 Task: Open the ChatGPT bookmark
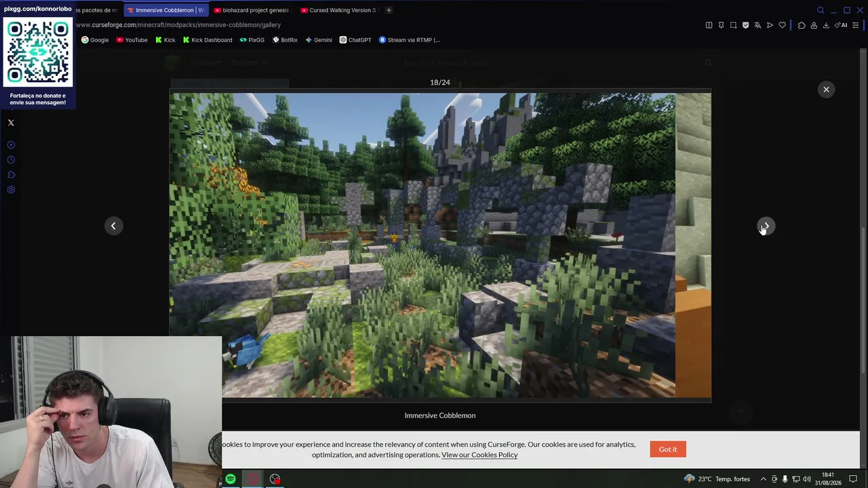[x=355, y=40]
